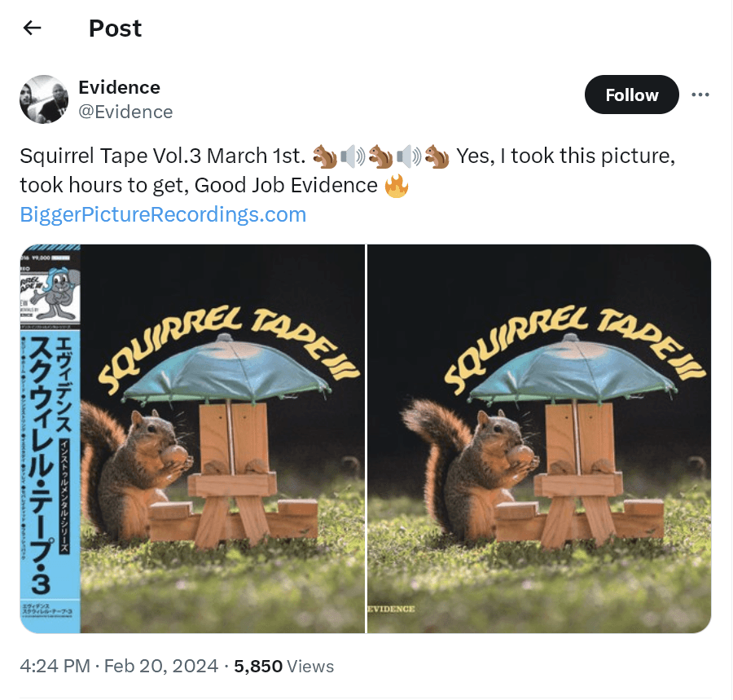
Task: Click the Evidence profile avatar
Action: pyautogui.click(x=44, y=99)
